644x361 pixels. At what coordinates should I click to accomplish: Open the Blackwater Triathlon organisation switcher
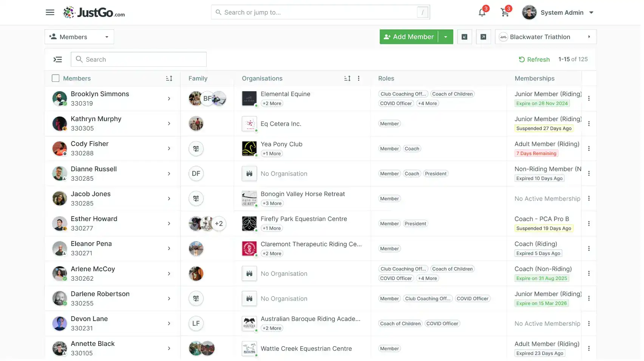(545, 37)
